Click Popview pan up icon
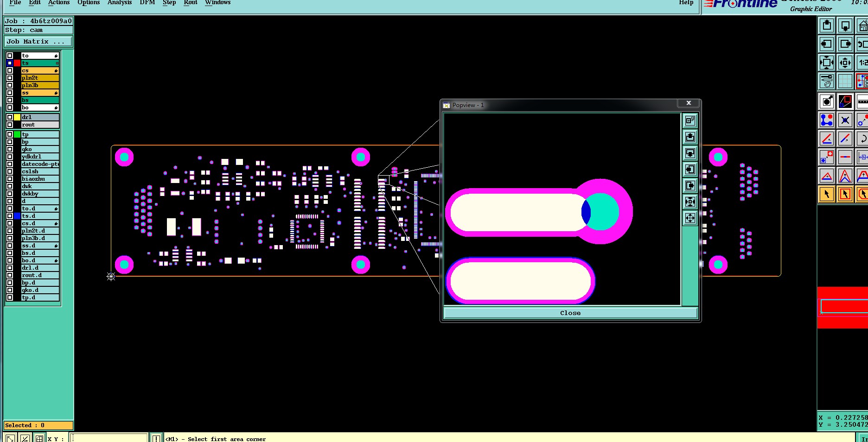Screen dimensions: 868x442 (x=690, y=137)
